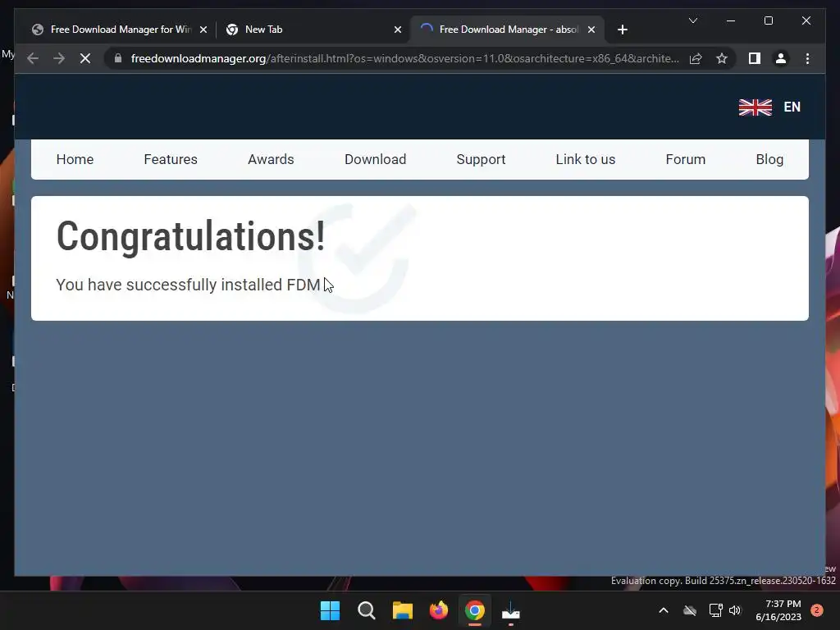Open a new browser tab
The width and height of the screenshot is (840, 630).
(622, 30)
